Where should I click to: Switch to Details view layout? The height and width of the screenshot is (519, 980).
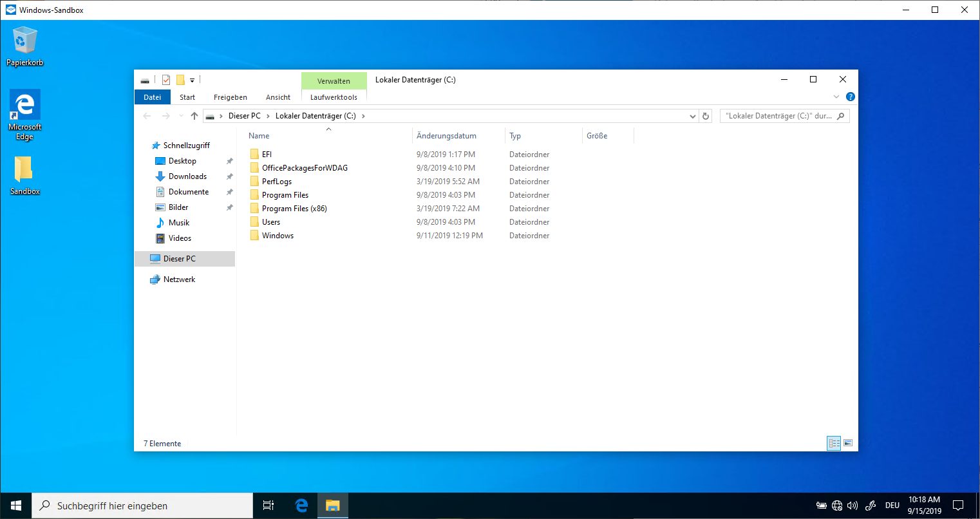click(834, 443)
